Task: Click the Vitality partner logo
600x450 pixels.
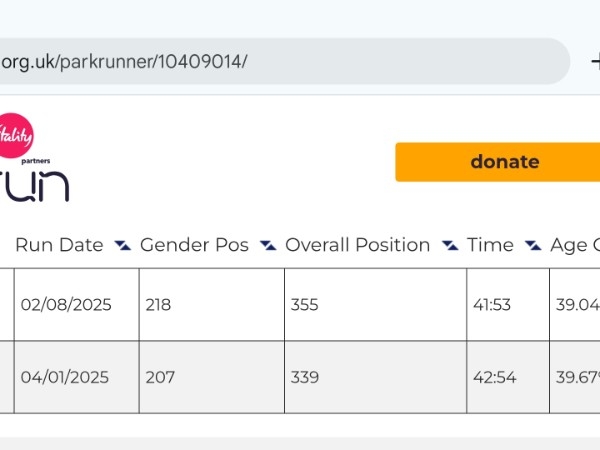Action: click(16, 136)
